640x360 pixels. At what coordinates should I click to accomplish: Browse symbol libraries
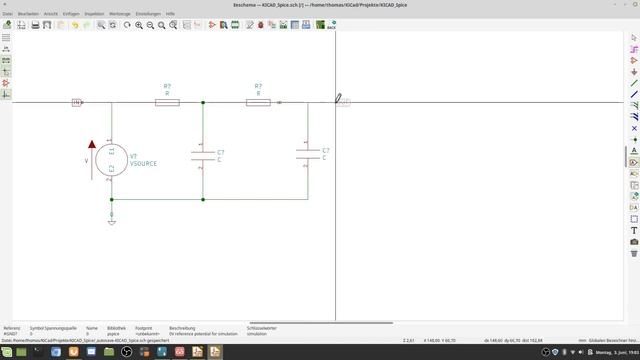(x=223, y=25)
